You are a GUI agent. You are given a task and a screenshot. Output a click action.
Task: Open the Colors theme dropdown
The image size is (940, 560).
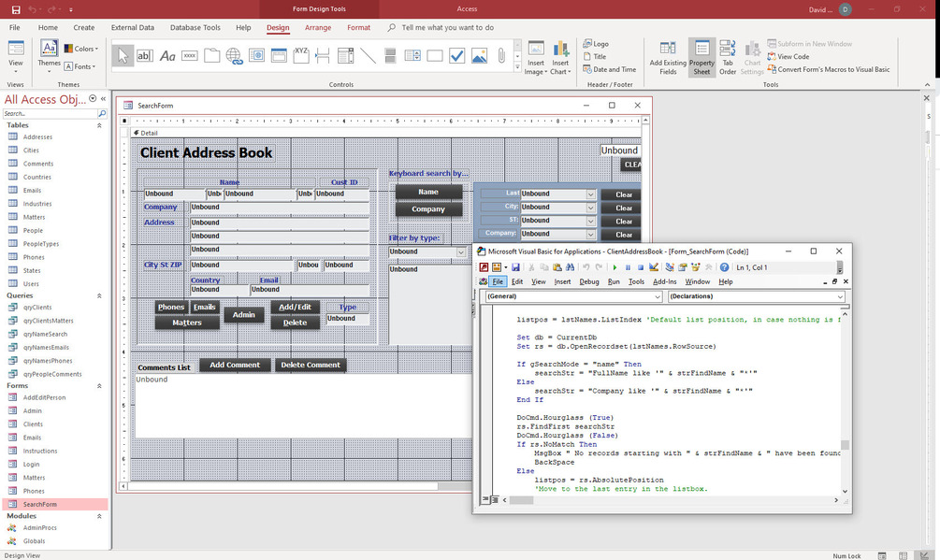tap(81, 49)
